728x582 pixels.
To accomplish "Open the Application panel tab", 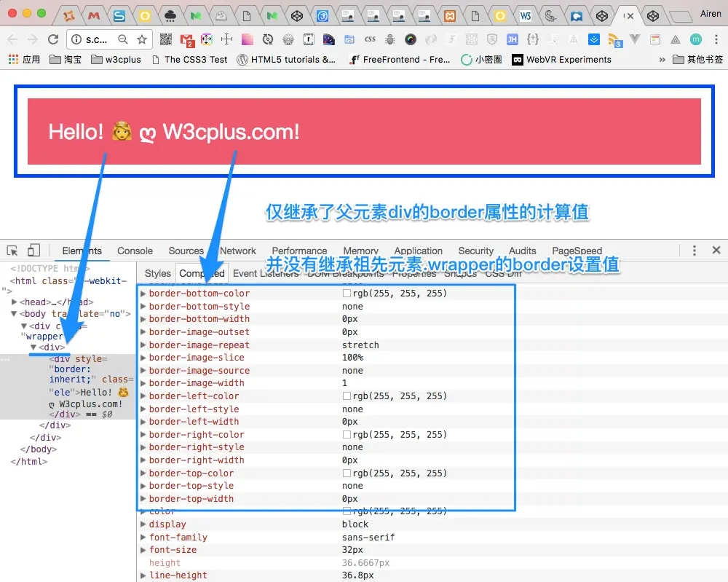I will pyautogui.click(x=419, y=251).
